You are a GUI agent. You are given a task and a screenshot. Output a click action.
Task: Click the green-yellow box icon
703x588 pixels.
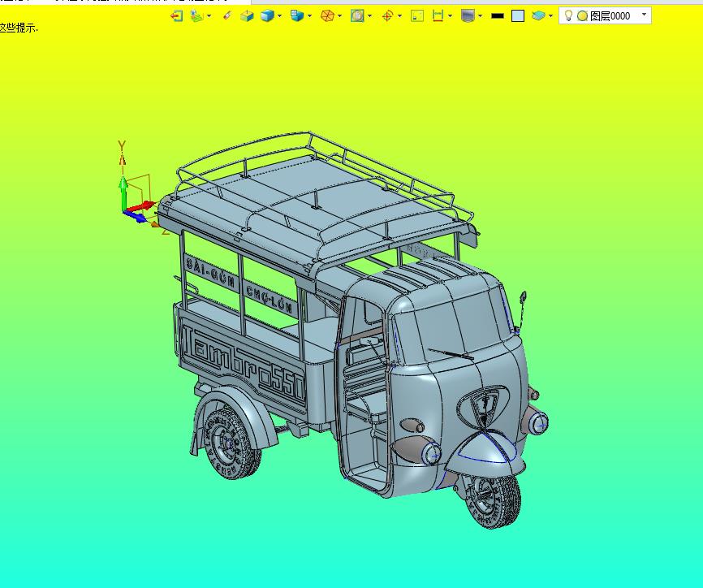[x=248, y=15]
